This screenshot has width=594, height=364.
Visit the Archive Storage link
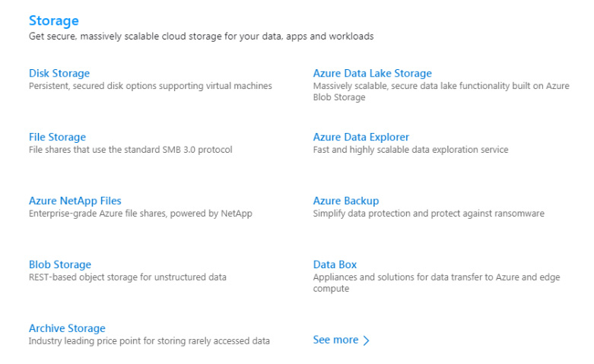tap(67, 328)
